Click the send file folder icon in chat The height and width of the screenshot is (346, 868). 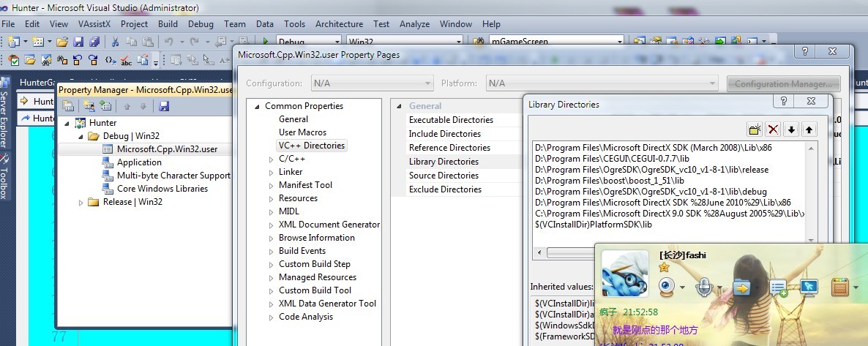[741, 287]
